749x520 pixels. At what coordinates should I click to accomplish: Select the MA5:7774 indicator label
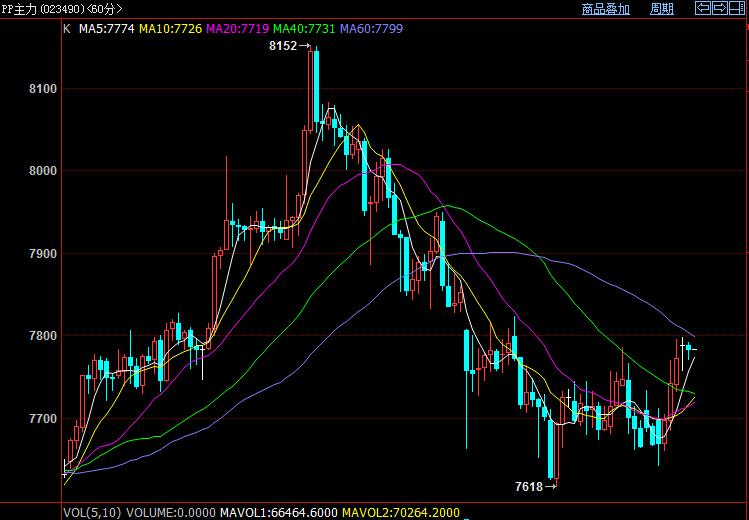107,29
